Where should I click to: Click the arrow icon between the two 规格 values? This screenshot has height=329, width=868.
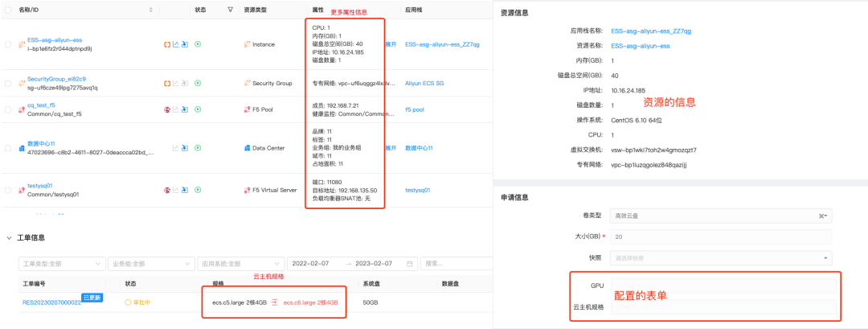click(274, 302)
